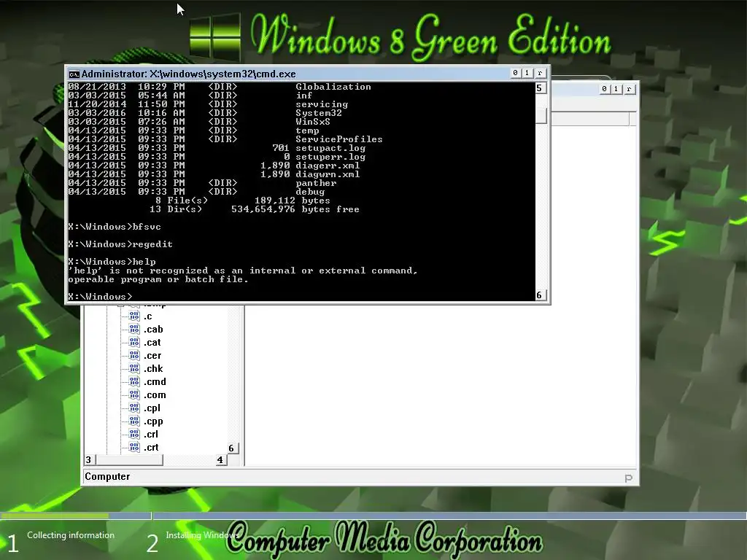Click diagwrn.xml in the cmd listing
This screenshot has width=747, height=560.
pyautogui.click(x=328, y=174)
